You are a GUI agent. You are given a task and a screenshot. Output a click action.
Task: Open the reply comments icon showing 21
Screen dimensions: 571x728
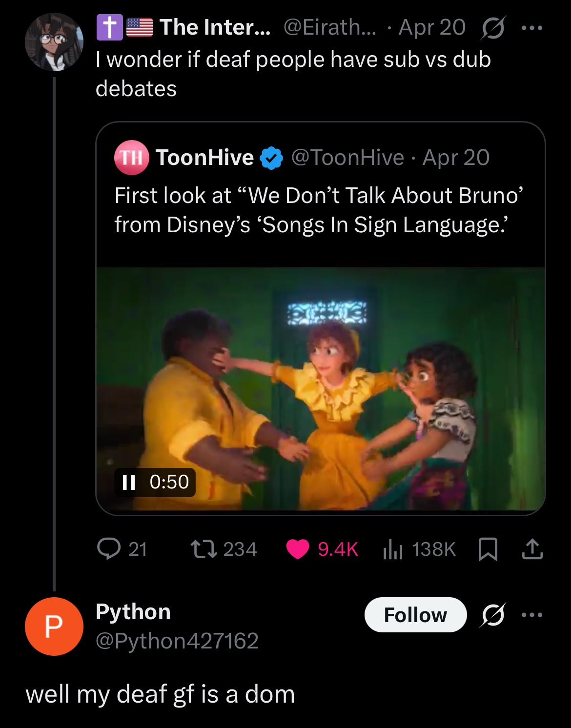(x=109, y=549)
